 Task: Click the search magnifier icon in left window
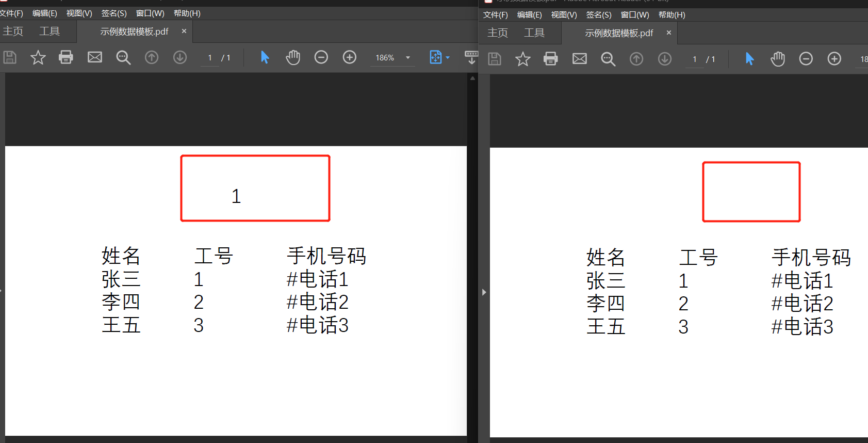pos(123,57)
